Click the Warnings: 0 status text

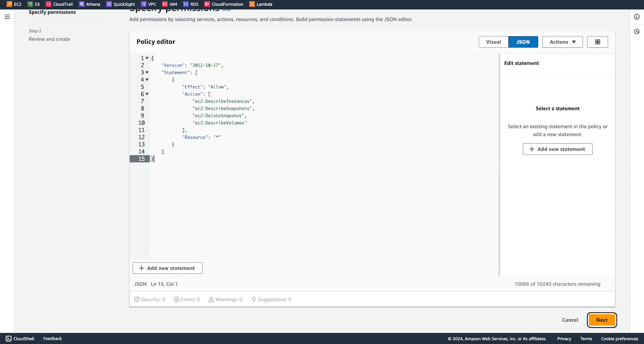click(x=229, y=300)
